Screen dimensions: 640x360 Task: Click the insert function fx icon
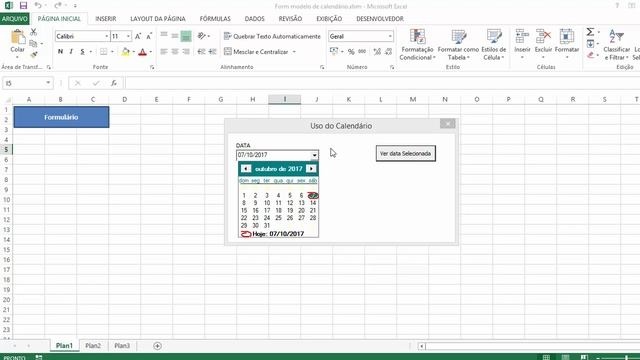click(114, 83)
